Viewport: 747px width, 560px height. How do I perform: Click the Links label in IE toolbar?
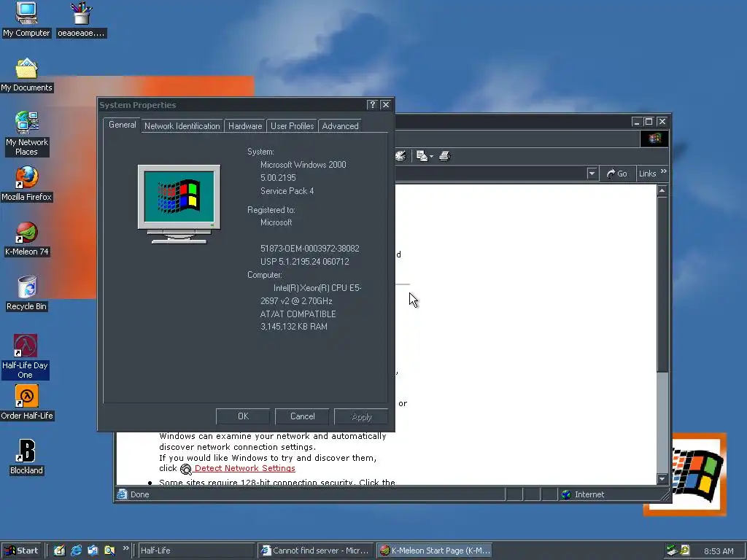647,174
